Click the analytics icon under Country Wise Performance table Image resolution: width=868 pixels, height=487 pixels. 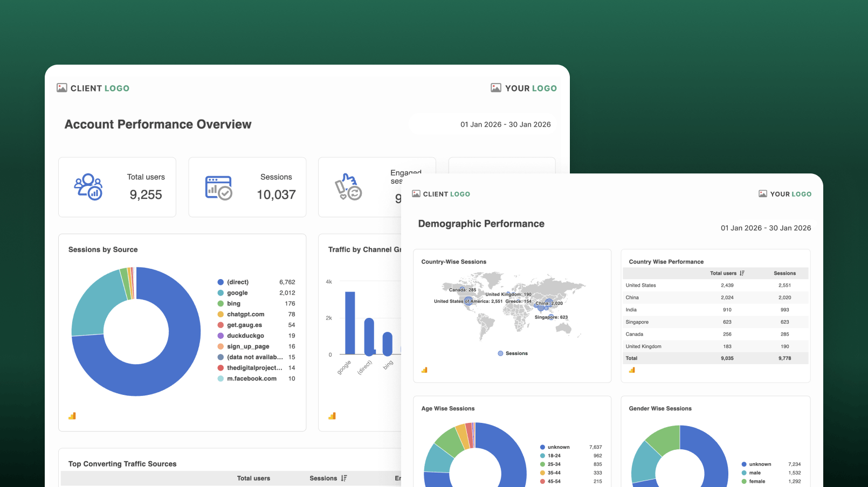point(632,370)
